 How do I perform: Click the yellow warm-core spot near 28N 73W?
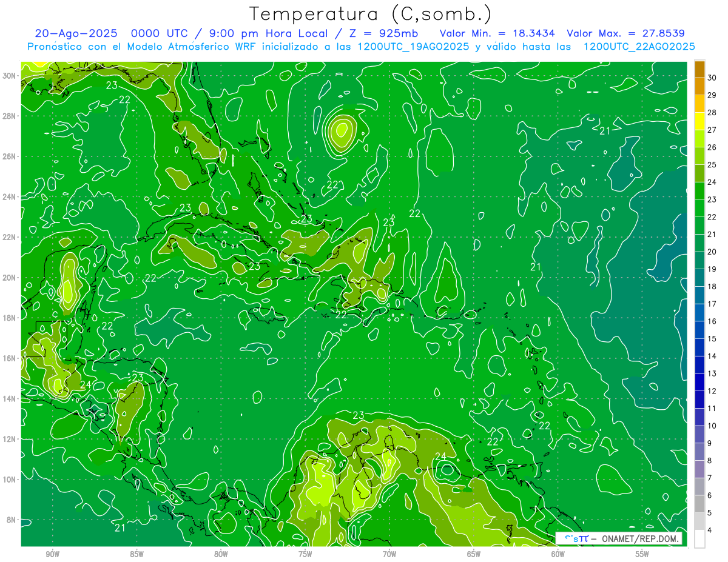(342, 129)
